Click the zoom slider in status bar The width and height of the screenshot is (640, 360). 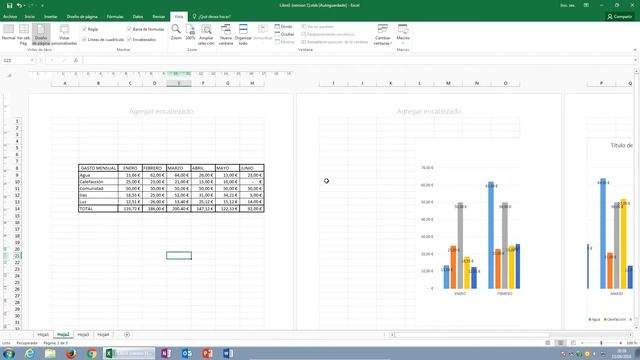[601, 343]
